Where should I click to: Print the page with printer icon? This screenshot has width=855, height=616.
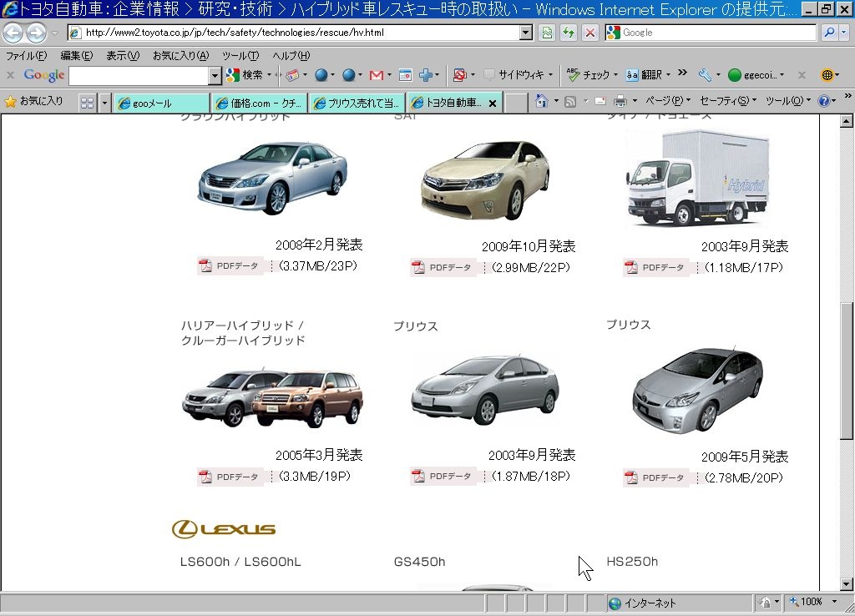(x=620, y=101)
